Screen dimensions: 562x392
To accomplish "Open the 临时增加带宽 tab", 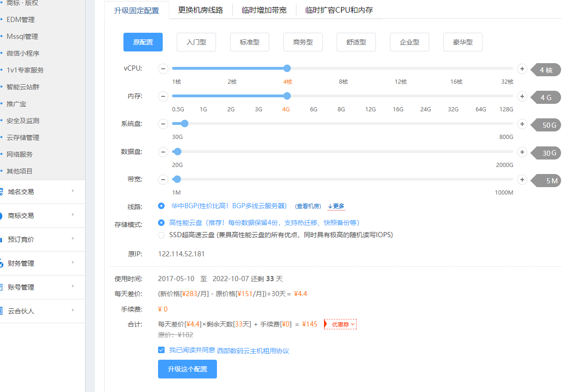I will (264, 10).
